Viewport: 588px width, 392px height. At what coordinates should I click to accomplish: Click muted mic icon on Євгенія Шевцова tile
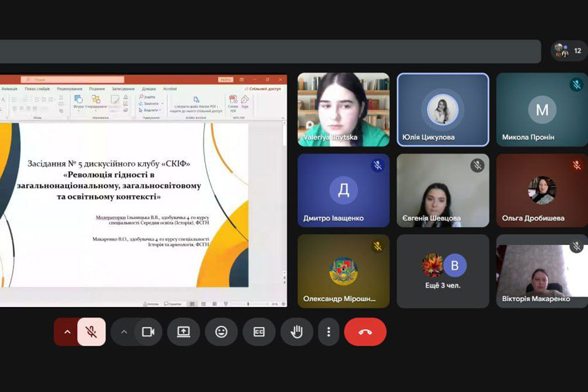pos(478,165)
